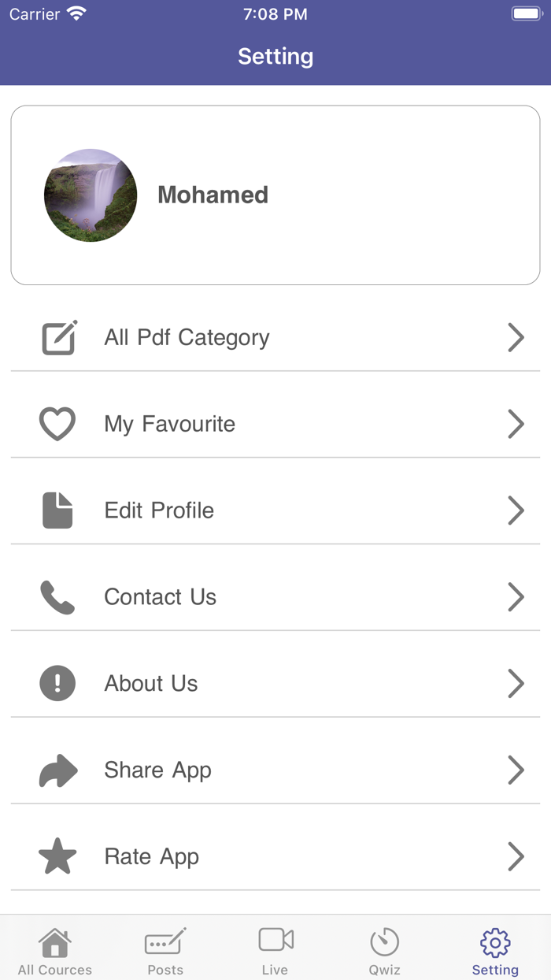The image size is (551, 980).
Task: Click the heart icon for My Favourite
Action: click(x=57, y=424)
